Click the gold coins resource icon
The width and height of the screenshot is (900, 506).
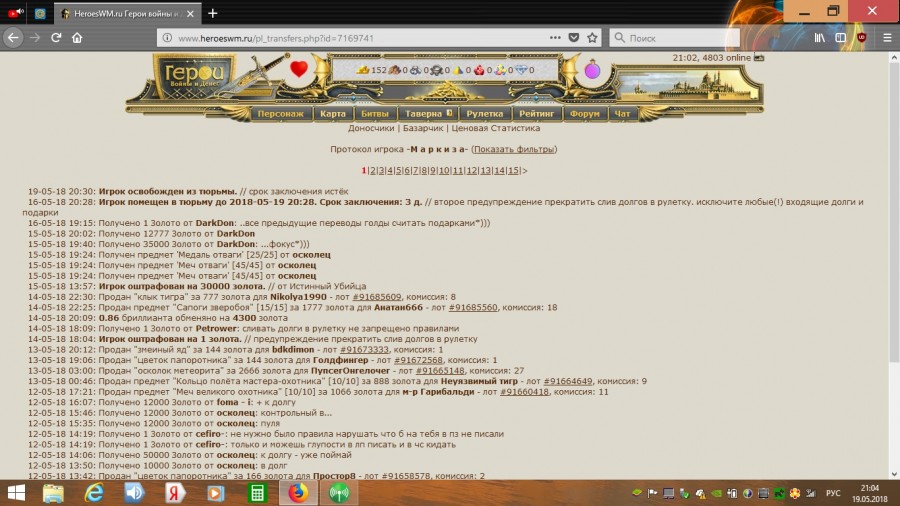pos(362,70)
